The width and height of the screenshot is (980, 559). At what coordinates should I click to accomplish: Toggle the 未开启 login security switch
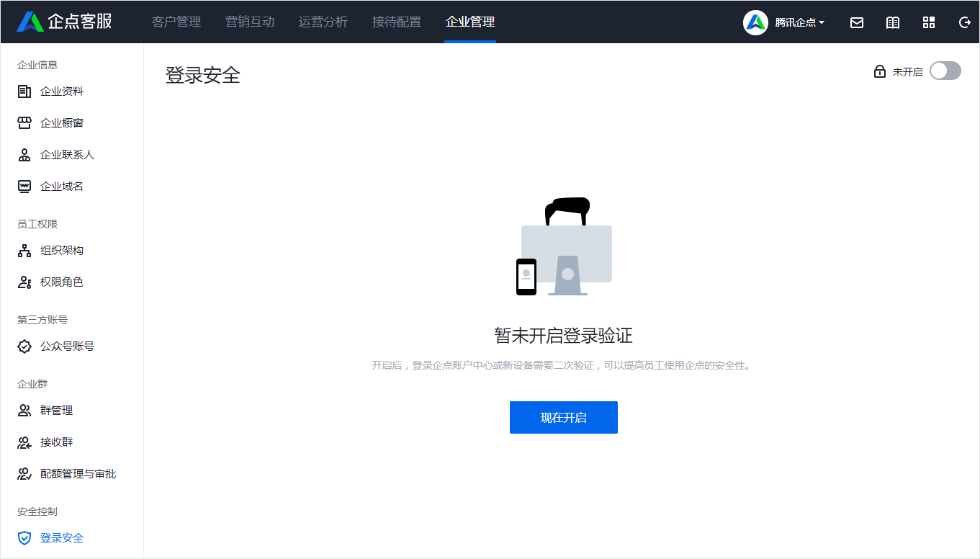coord(945,71)
